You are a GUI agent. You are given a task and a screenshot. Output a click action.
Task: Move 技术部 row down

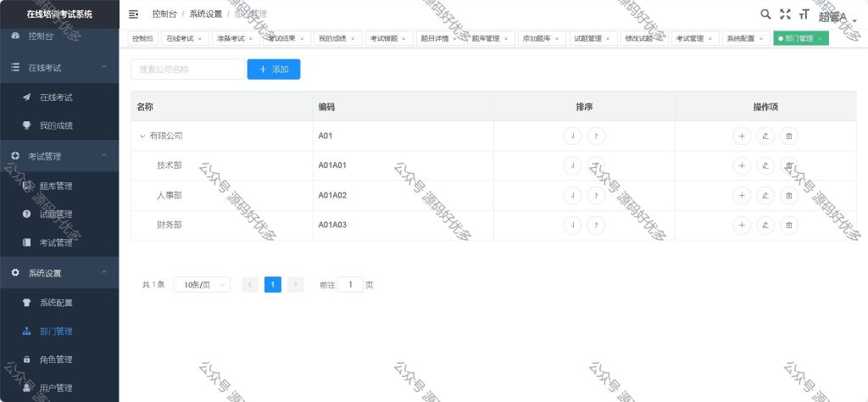coord(572,165)
